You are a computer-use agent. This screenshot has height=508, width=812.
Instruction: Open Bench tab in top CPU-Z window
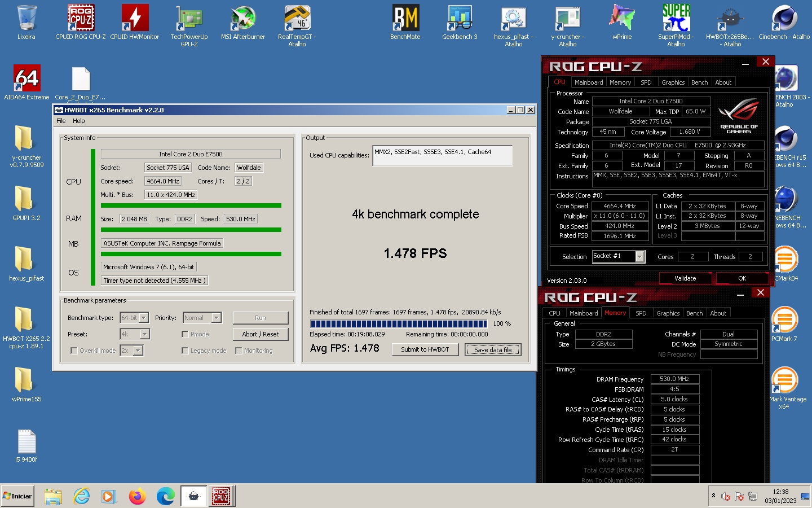click(x=700, y=82)
